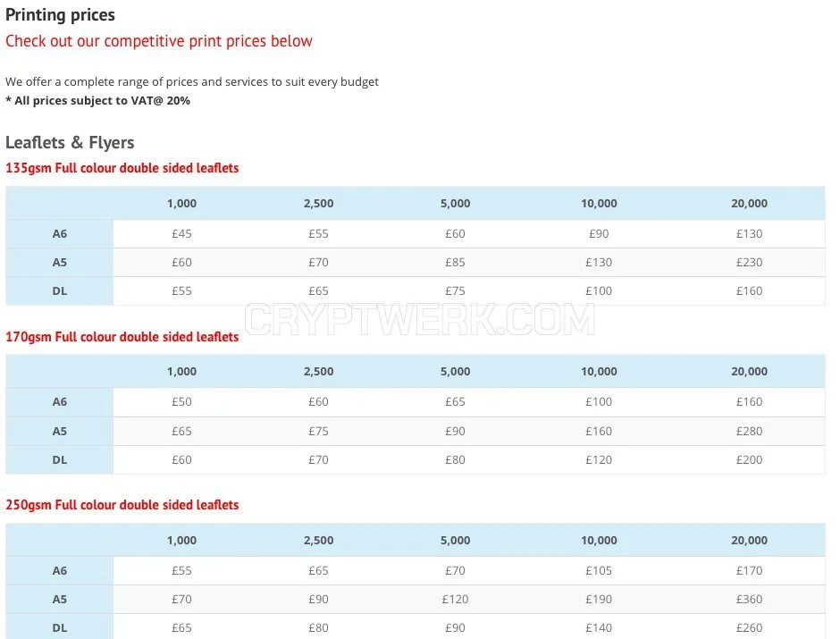
Task: Click the A5 row label in 170gsm table
Action: 60,431
